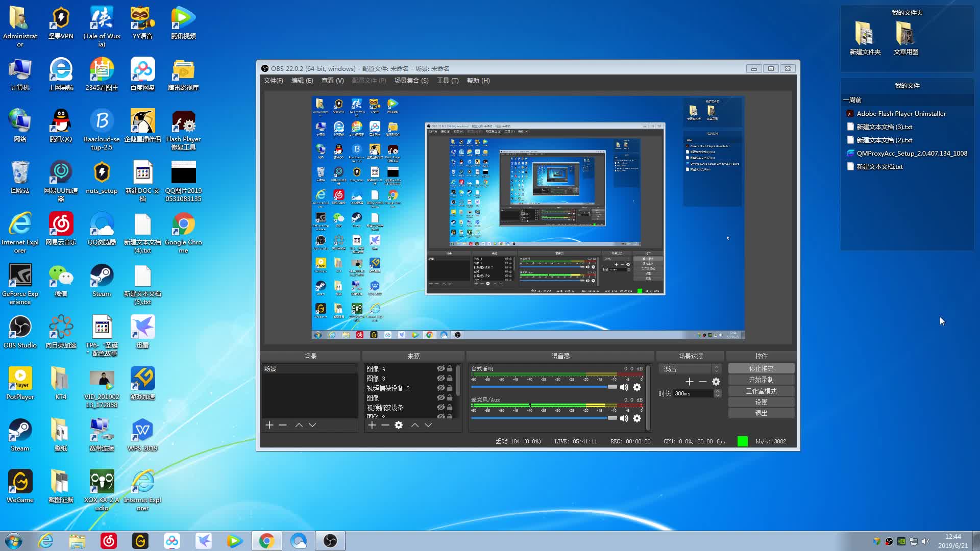Screen dimensions: 980x551
Task: Open the 场景集合 (S) menu
Action: [411, 81]
